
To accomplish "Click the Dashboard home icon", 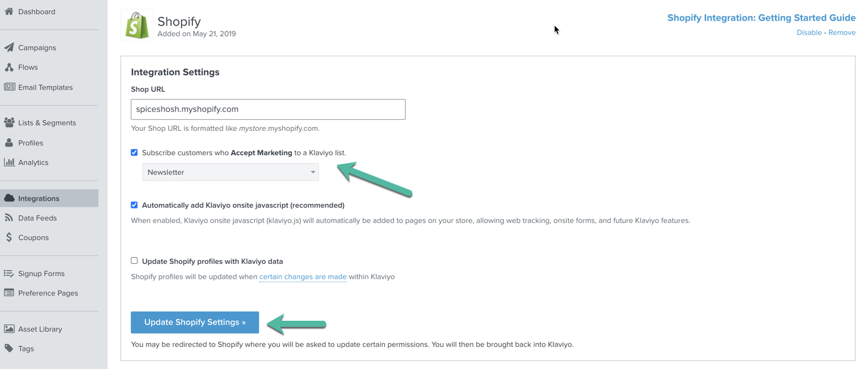I will tap(9, 12).
